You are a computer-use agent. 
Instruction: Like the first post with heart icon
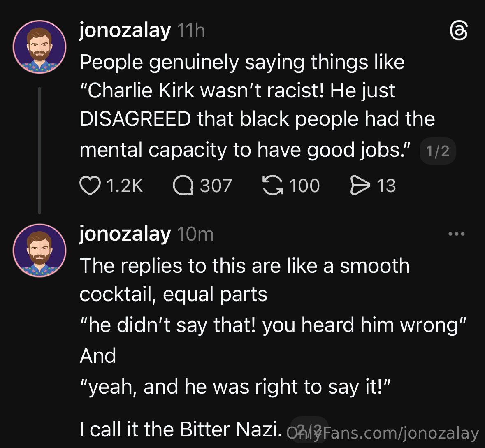(x=90, y=186)
